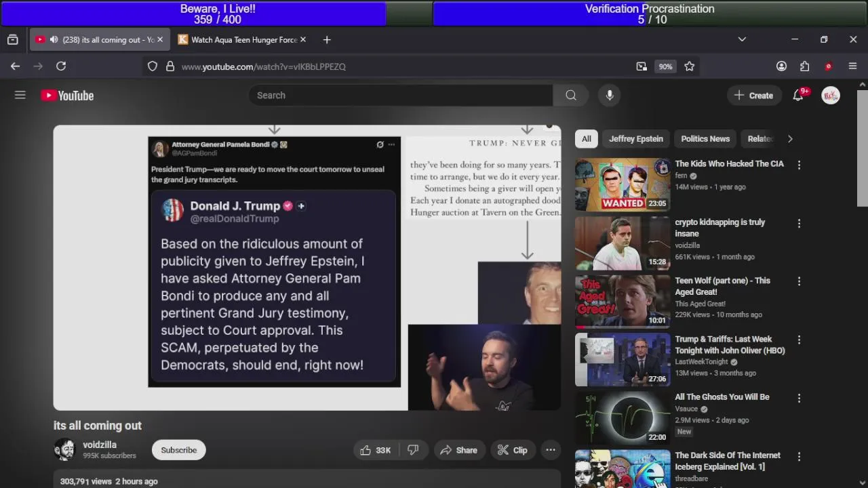Select the All filter chip
This screenshot has height=488, width=868.
[587, 139]
